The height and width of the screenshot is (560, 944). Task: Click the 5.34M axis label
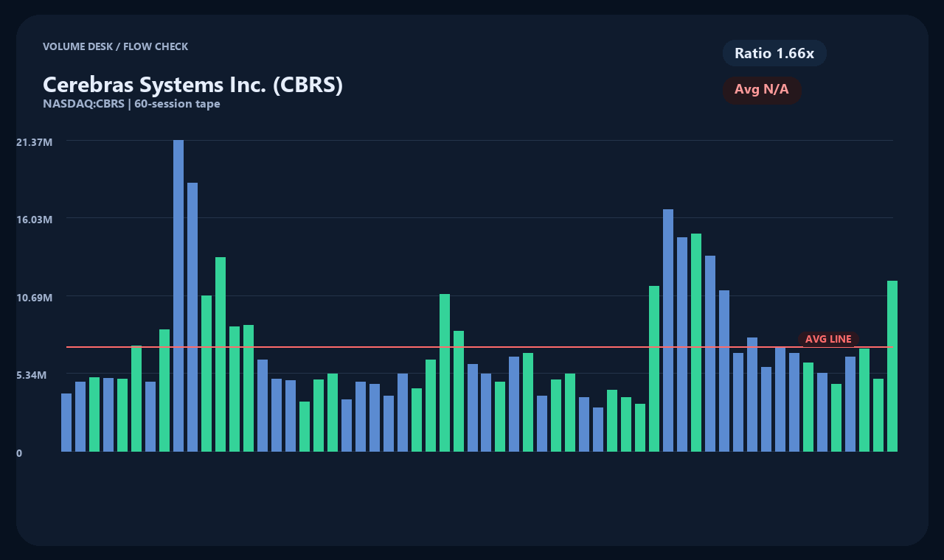click(x=32, y=375)
